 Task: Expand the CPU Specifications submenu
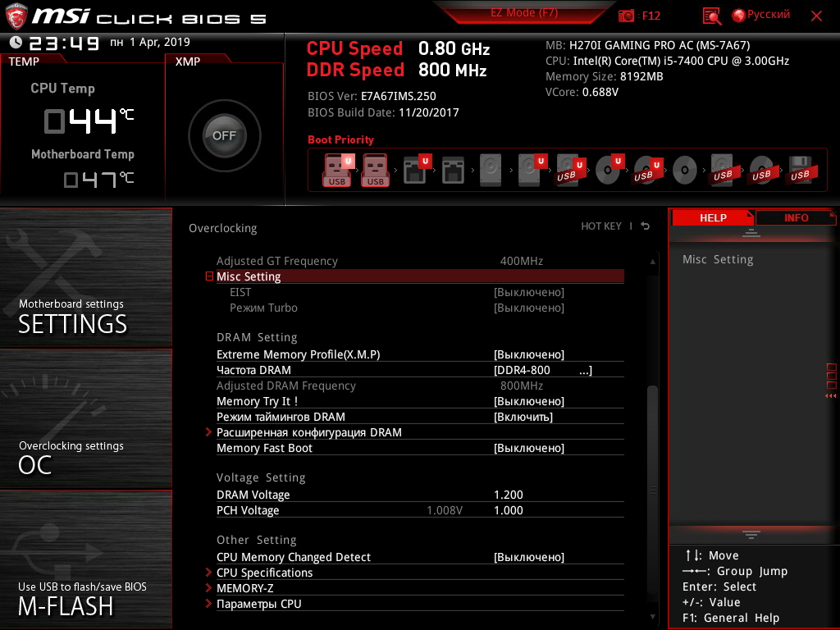point(264,573)
